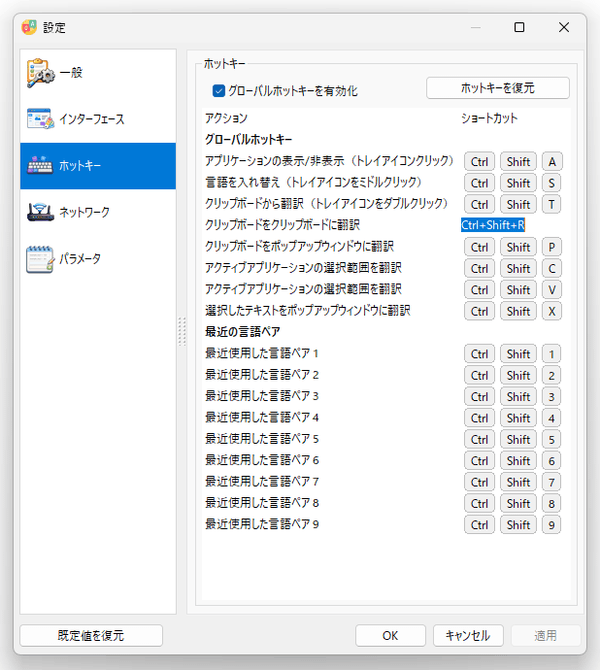Click the パラメータ notepad icon
The image size is (600, 670).
40,259
